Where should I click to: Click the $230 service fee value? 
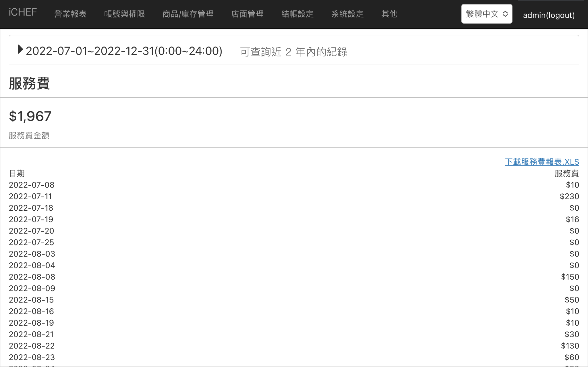tap(569, 196)
